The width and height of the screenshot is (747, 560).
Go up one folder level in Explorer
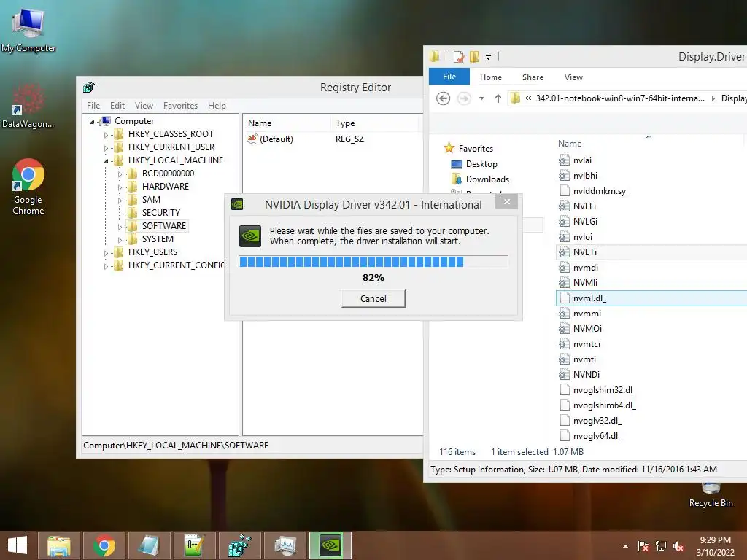498,98
